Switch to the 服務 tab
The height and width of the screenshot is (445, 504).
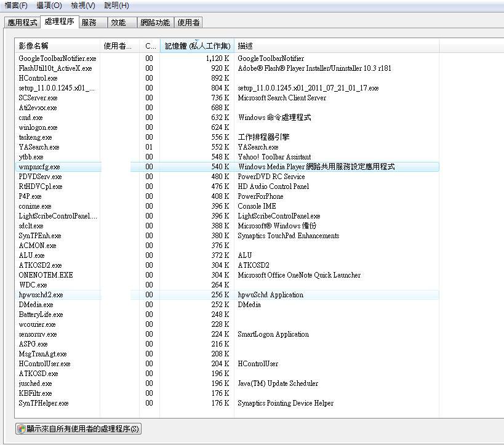click(89, 23)
